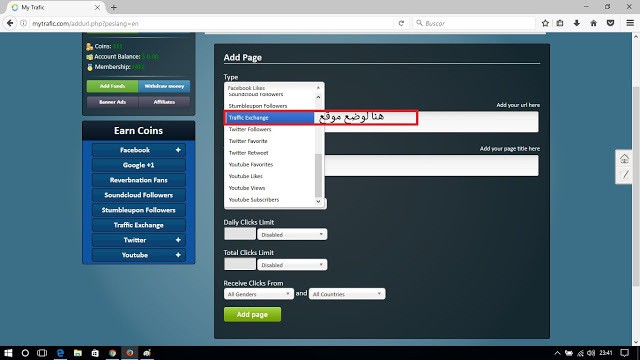Open Edge from the taskbar
The width and height of the screenshot is (640, 360).
(x=60, y=353)
